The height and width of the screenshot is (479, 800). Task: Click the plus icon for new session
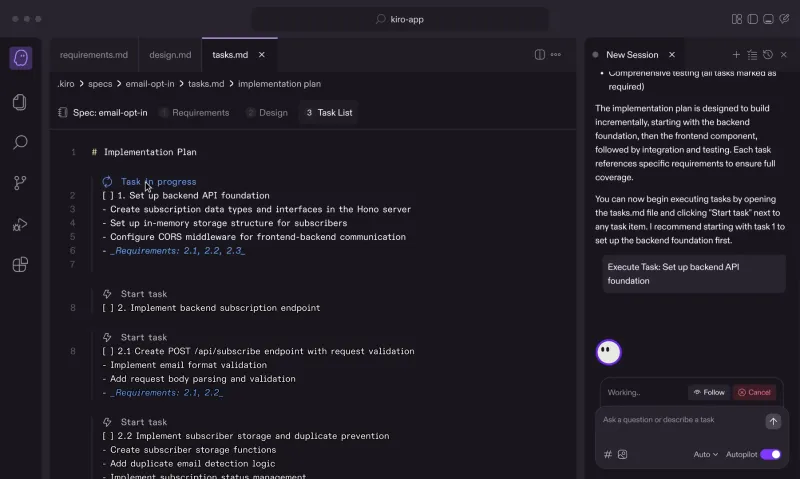coord(737,55)
